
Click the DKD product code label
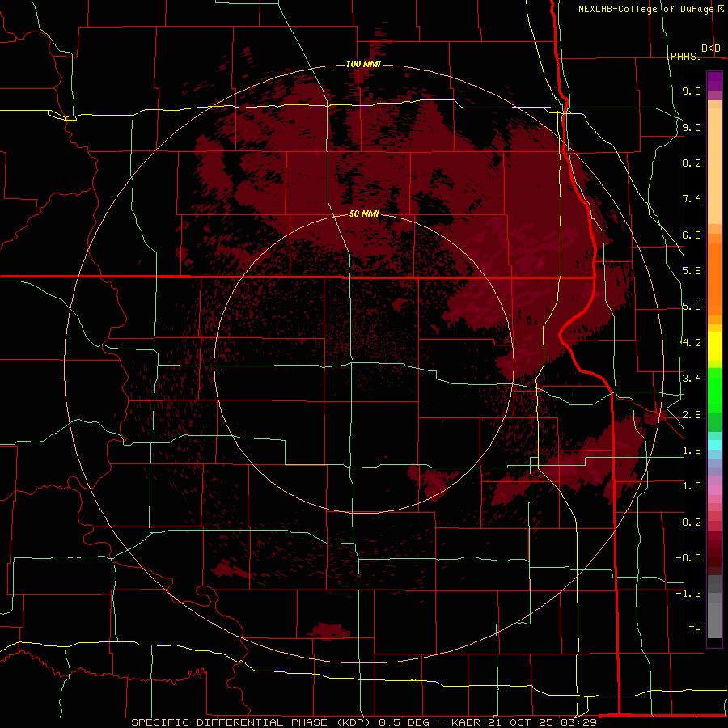click(711, 49)
